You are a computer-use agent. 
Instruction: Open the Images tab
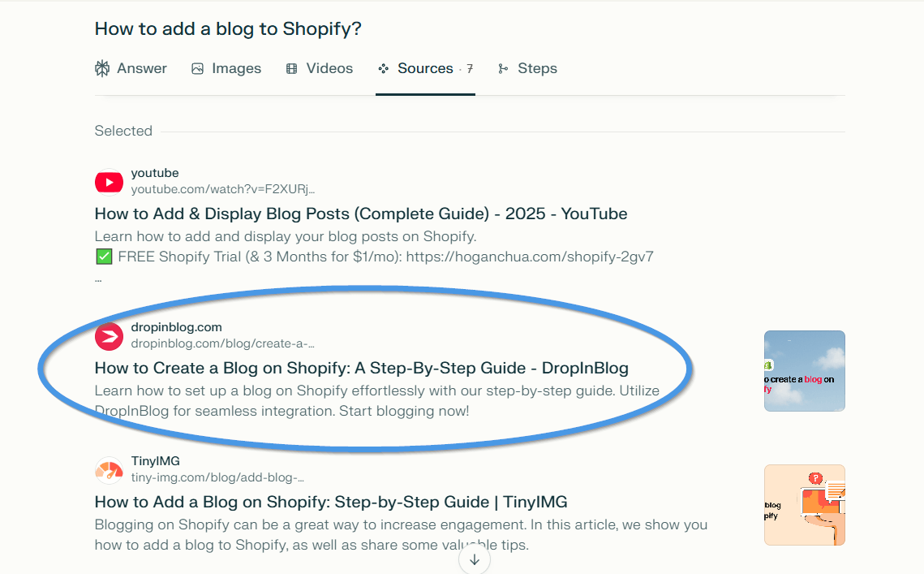click(x=236, y=69)
